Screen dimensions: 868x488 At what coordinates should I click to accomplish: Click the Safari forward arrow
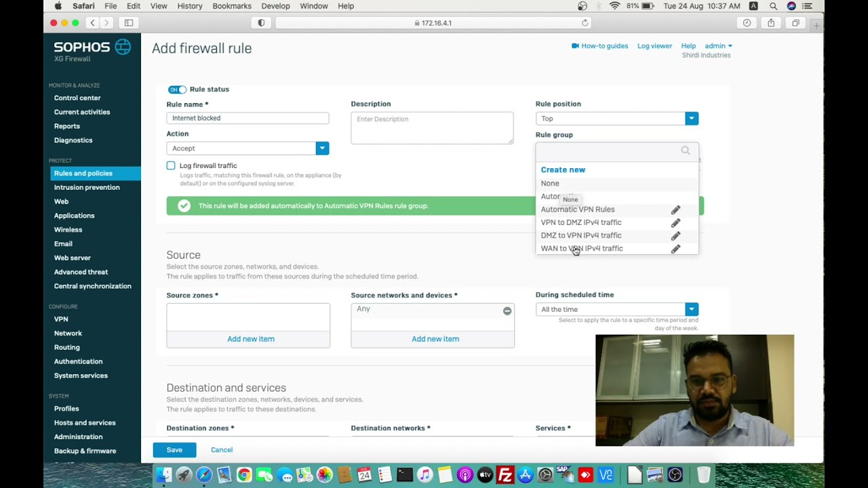pos(106,23)
